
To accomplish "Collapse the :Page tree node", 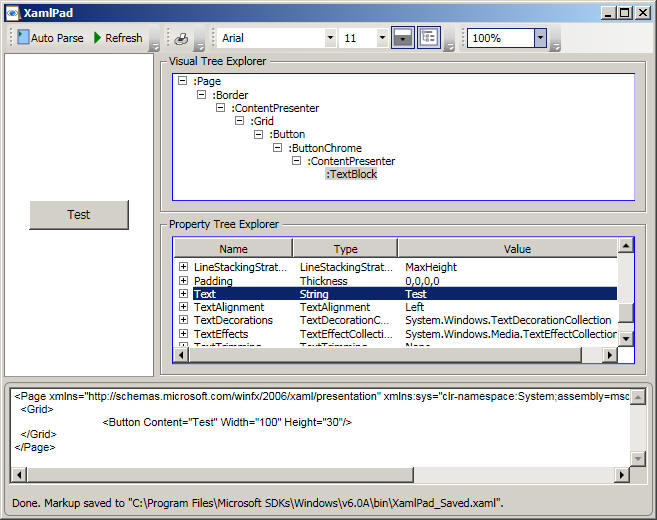I will click(x=182, y=80).
